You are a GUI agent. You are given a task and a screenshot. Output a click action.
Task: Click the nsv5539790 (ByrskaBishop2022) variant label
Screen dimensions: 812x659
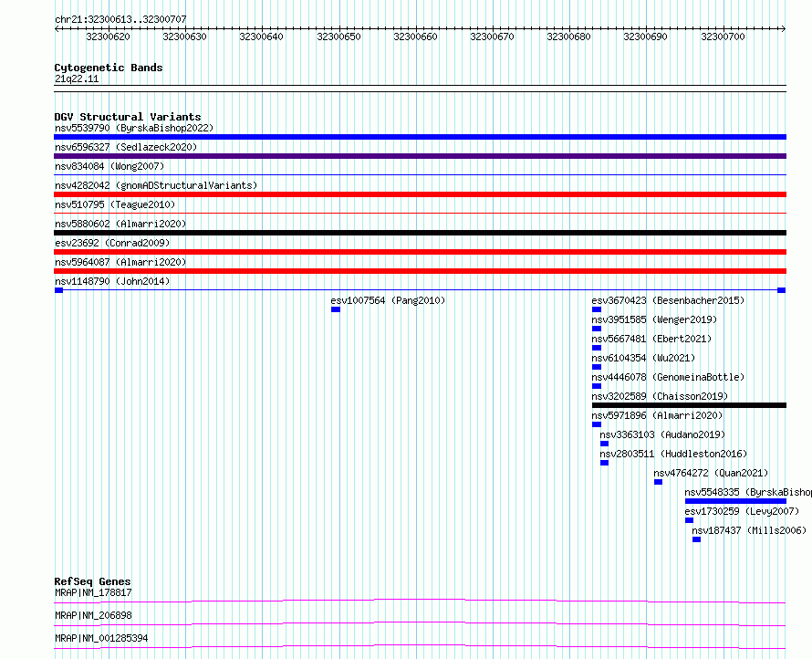click(x=134, y=128)
